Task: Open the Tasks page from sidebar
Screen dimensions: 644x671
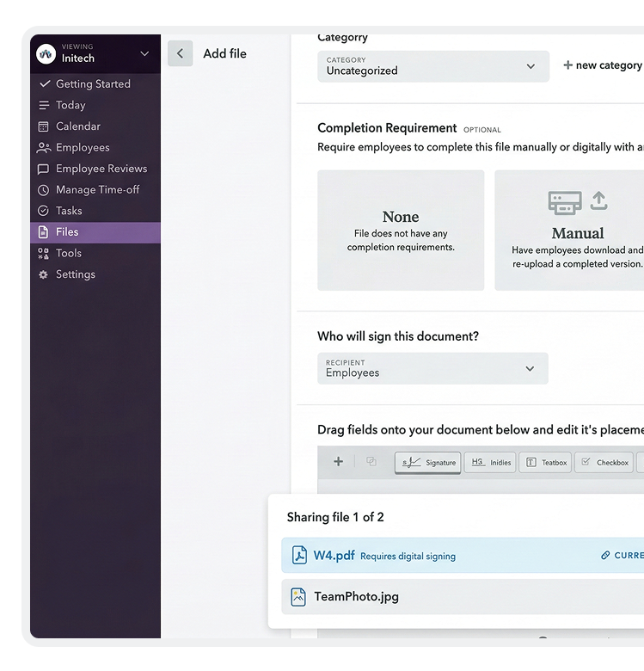Action: tap(69, 211)
